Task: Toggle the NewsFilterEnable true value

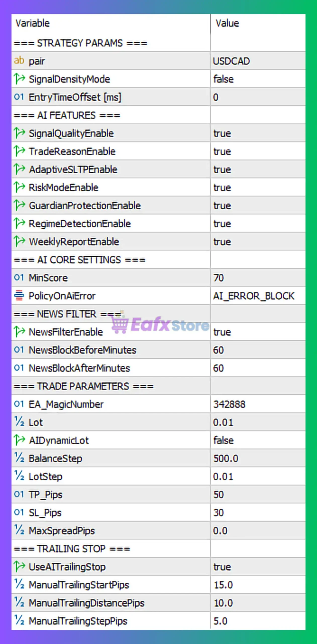Action: [x=222, y=332]
